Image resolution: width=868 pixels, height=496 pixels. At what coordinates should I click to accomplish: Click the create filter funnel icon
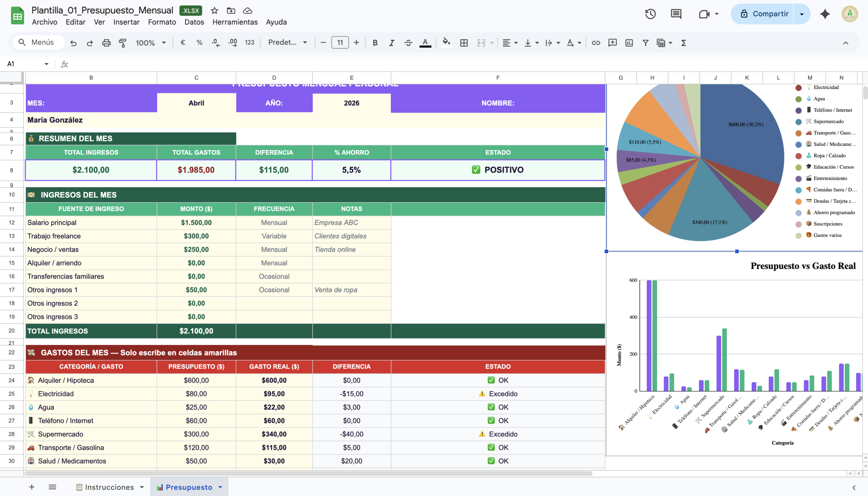(645, 43)
